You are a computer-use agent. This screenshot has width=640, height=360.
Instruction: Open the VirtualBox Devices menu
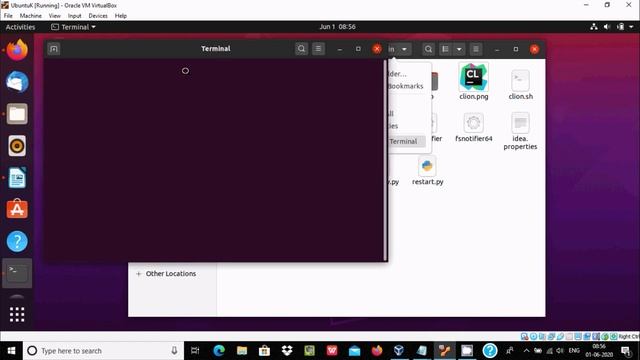click(x=98, y=16)
